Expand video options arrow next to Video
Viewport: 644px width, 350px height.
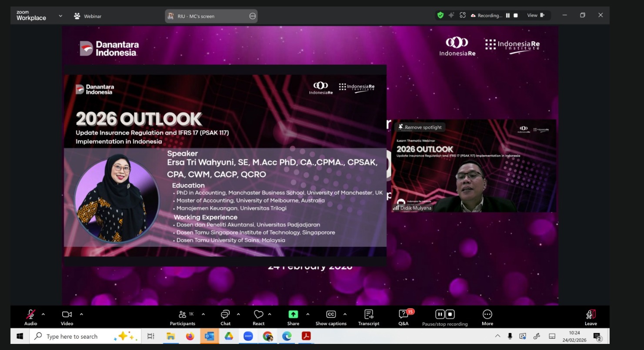click(x=81, y=314)
